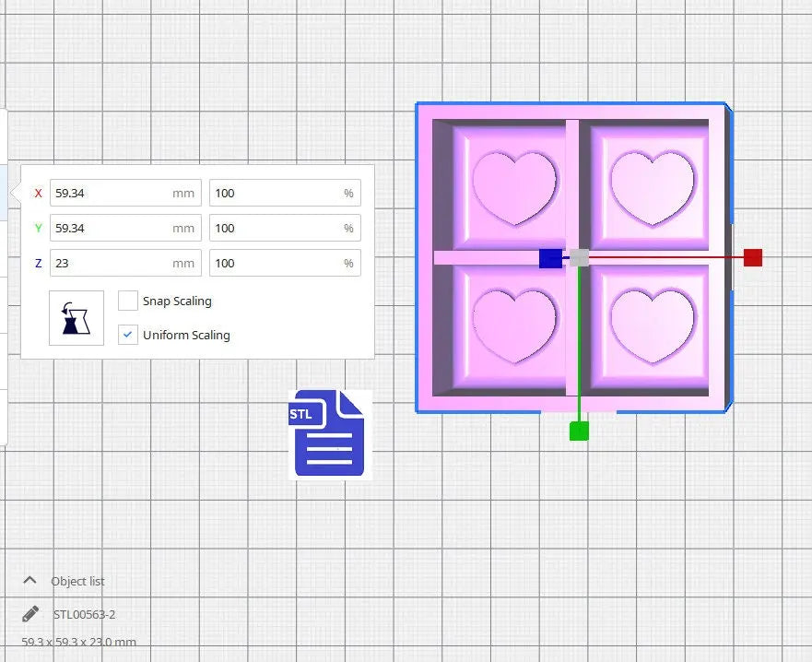Screen dimensions: 812x662
Task: Disable the Uniform Scaling checkbox
Action: point(129,335)
